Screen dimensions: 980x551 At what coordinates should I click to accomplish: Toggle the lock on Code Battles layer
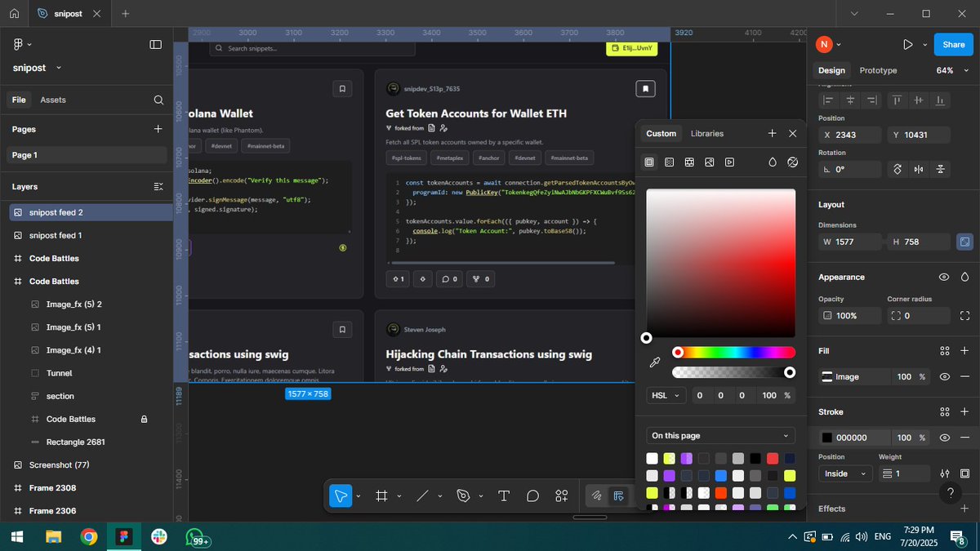pos(144,419)
